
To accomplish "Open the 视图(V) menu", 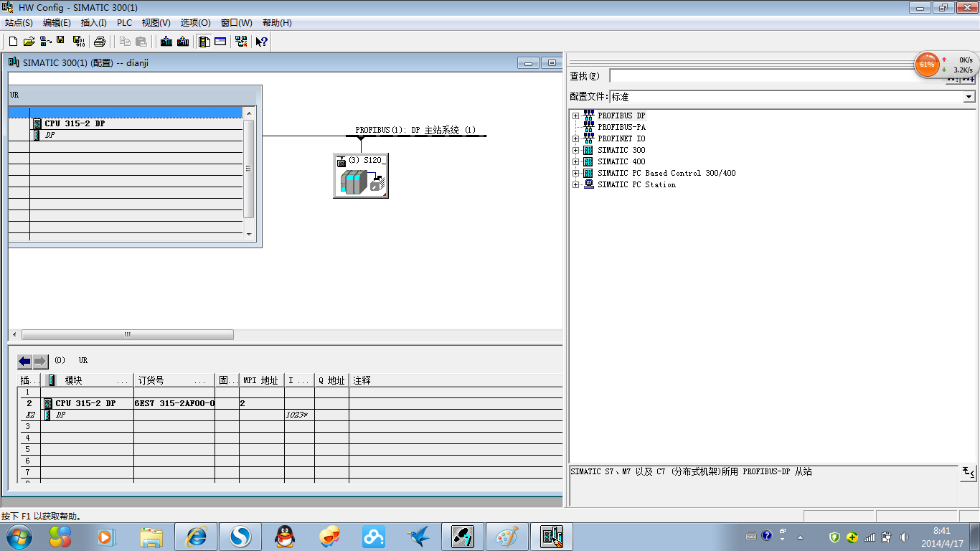I will click(156, 23).
